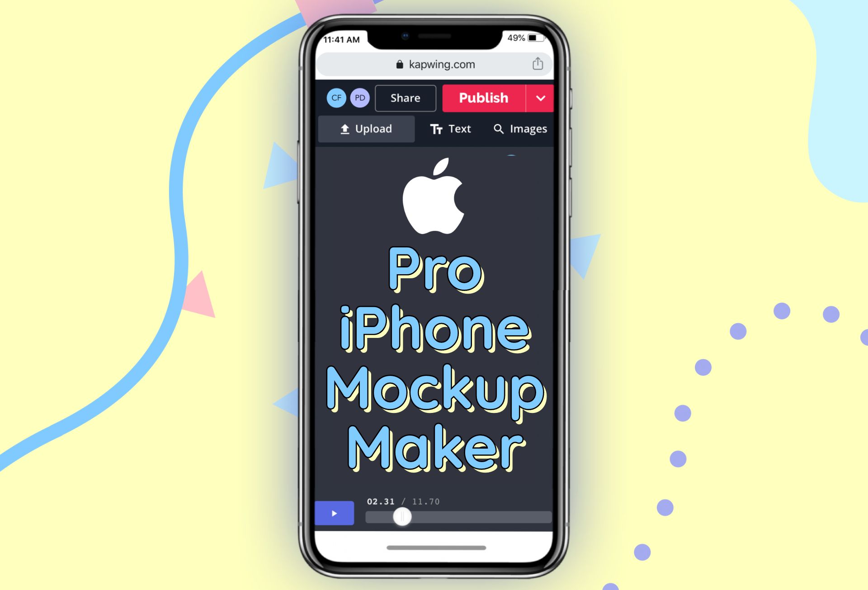Click the Publish button
Viewport: 868px width, 590px height.
pyautogui.click(x=483, y=98)
